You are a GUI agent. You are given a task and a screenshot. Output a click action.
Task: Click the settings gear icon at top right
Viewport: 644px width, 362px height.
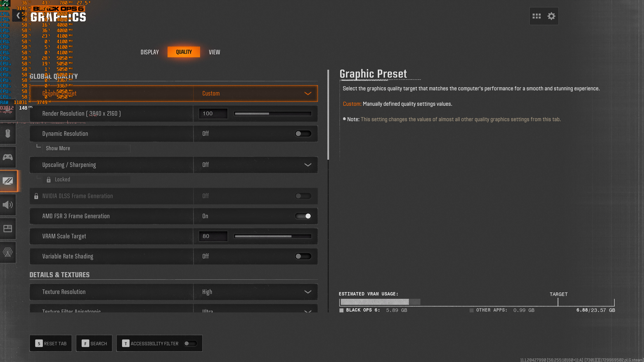pos(551,16)
